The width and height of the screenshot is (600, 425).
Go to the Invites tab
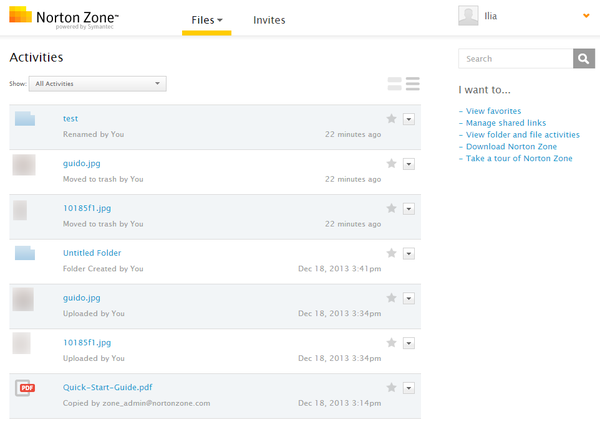click(x=269, y=20)
